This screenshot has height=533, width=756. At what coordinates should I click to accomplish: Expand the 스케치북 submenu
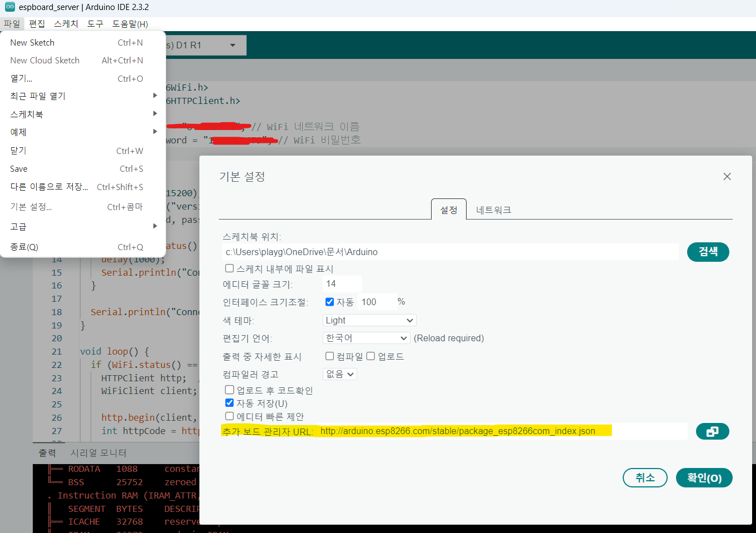coord(83,114)
